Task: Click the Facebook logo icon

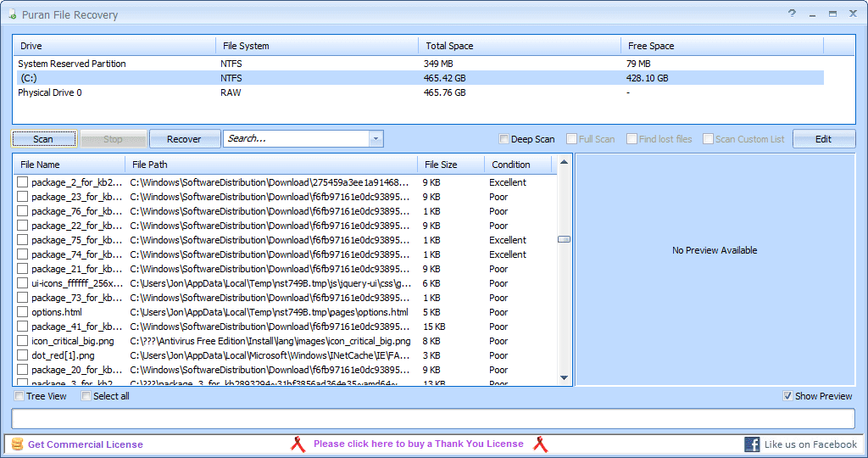Action: [753, 444]
